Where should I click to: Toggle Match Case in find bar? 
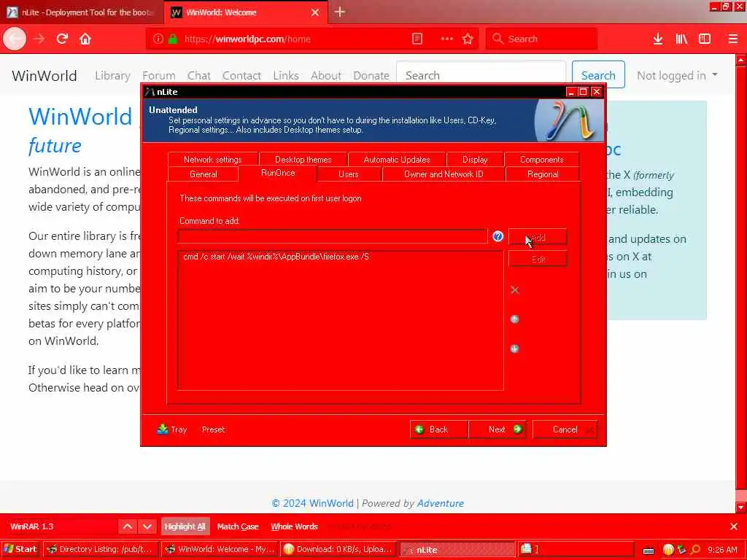238,526
